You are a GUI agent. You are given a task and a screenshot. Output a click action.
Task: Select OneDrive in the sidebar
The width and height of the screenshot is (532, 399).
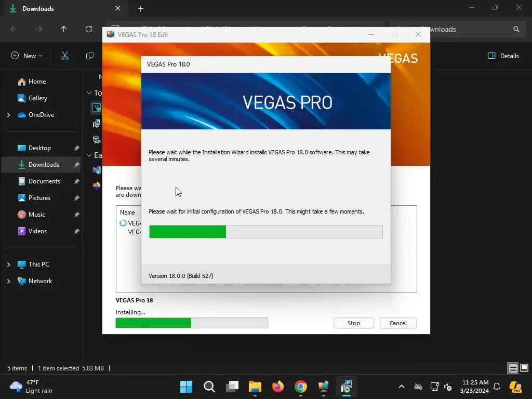41,115
